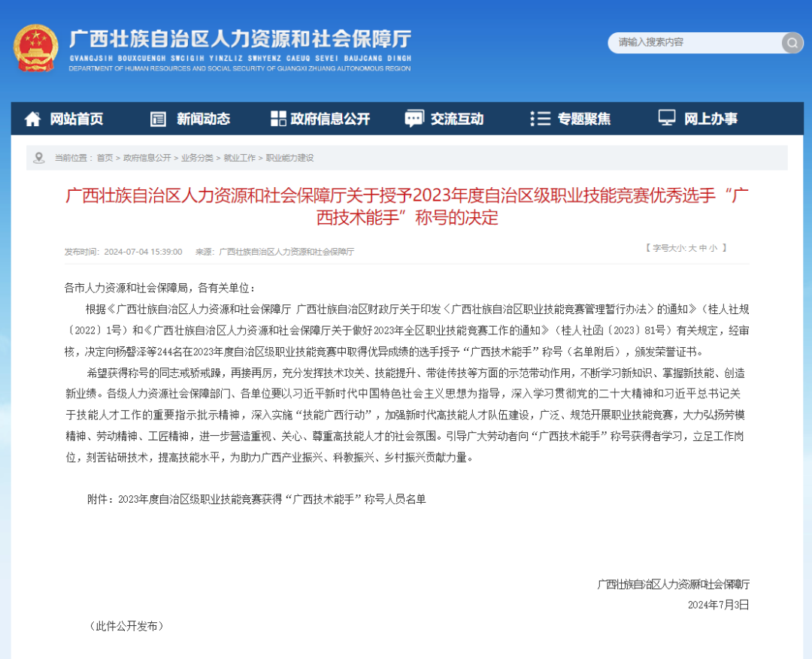Click the location pin icon in breadcrumb bar
Image resolution: width=812 pixels, height=659 pixels.
point(38,158)
